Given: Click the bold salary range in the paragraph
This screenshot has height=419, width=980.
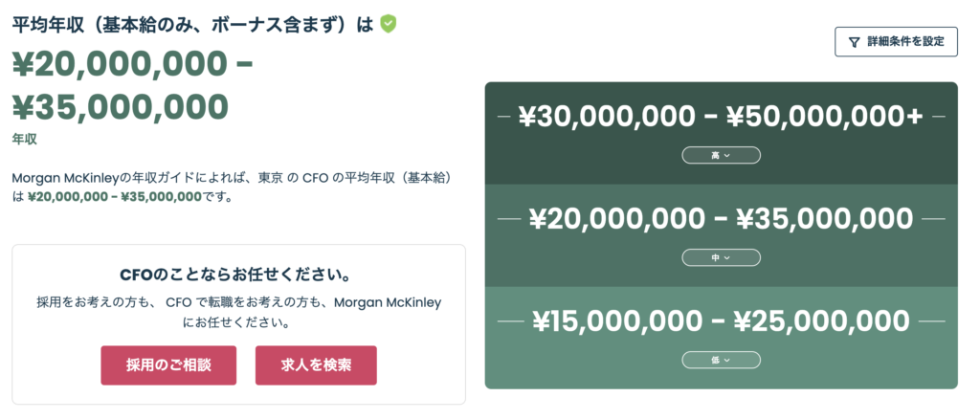Looking at the screenshot, I should coord(115,197).
